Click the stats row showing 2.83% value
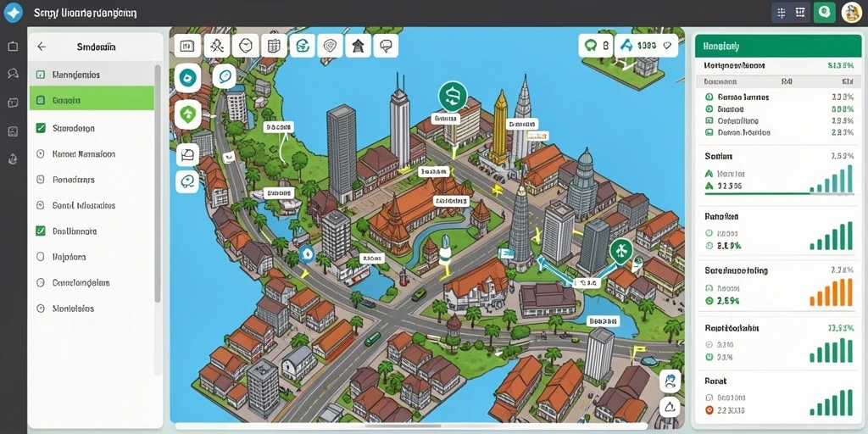The height and width of the screenshot is (434, 868). pyautogui.click(x=780, y=133)
